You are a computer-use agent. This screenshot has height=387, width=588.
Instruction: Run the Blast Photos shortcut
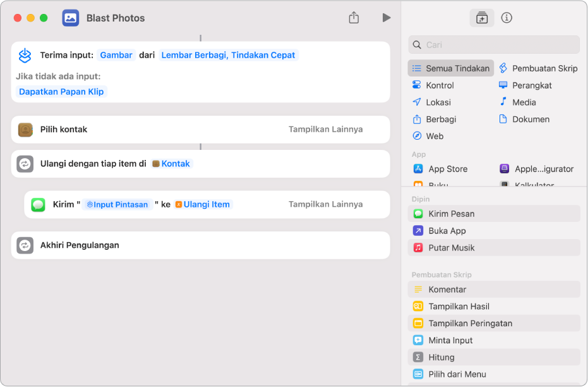pyautogui.click(x=387, y=18)
